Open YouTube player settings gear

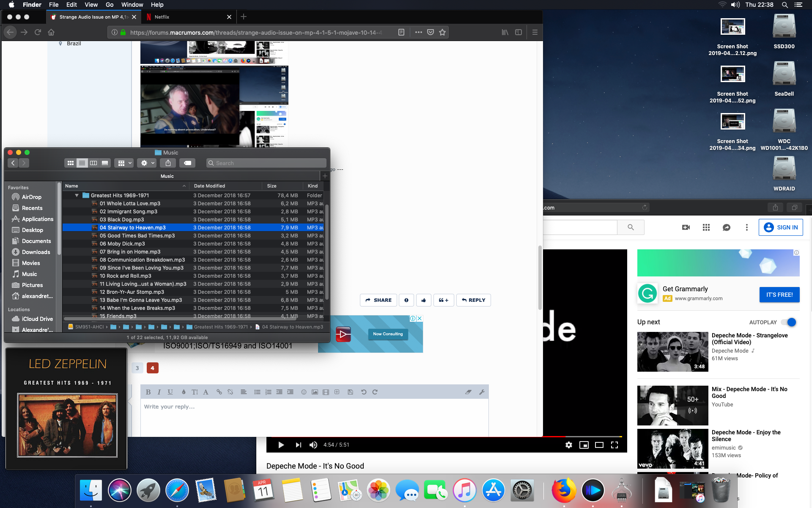(x=569, y=445)
